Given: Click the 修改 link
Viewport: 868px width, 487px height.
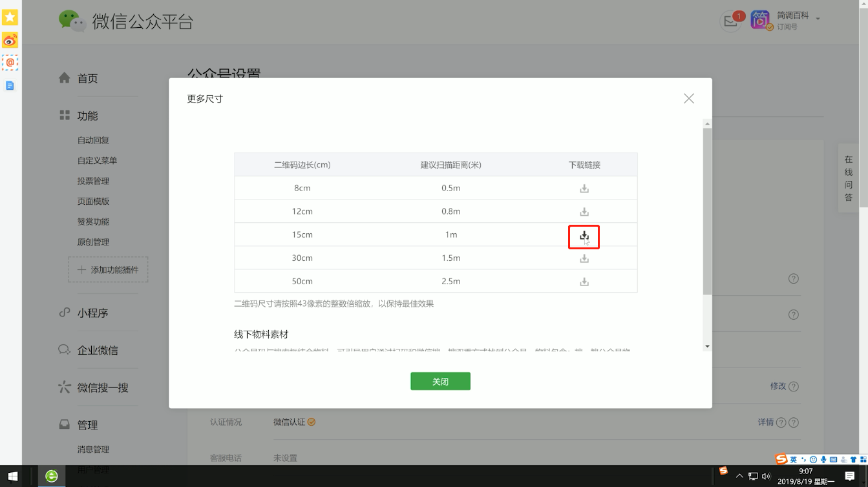Looking at the screenshot, I should pos(778,386).
